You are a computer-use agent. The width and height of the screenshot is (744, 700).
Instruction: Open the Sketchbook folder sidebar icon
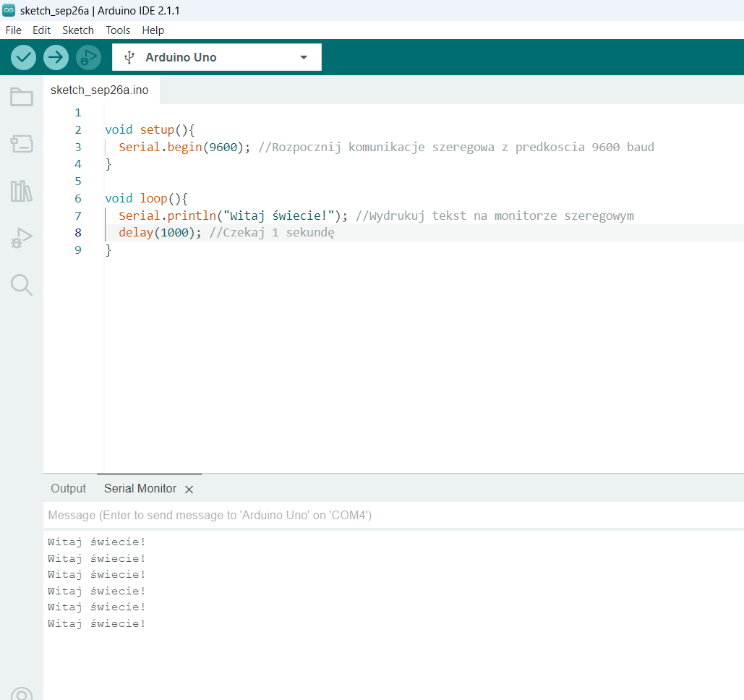(x=22, y=97)
